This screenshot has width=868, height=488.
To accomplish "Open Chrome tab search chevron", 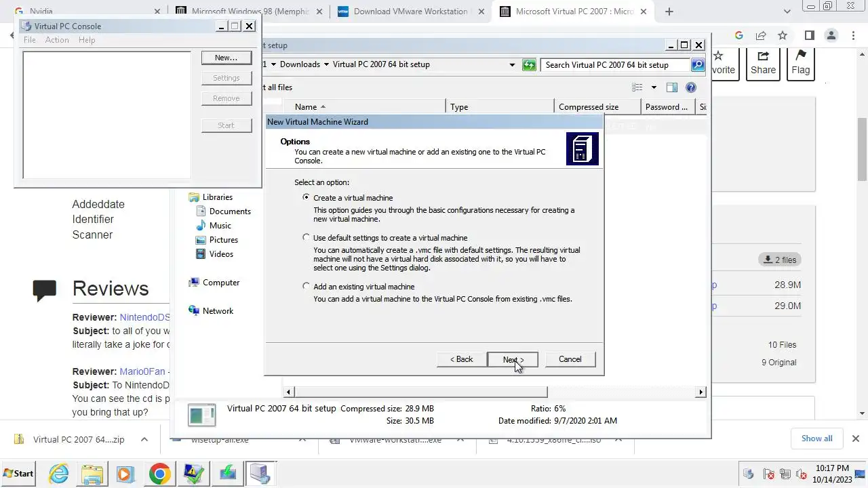I will coord(787,12).
